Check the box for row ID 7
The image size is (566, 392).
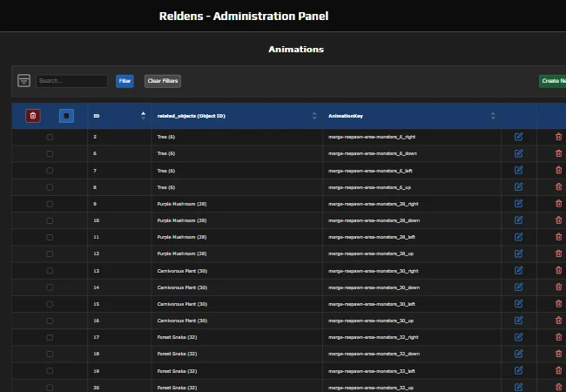(x=50, y=171)
